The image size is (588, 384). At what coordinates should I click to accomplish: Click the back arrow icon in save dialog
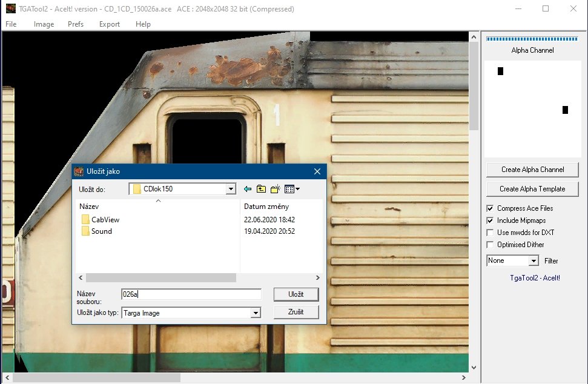[x=248, y=189]
